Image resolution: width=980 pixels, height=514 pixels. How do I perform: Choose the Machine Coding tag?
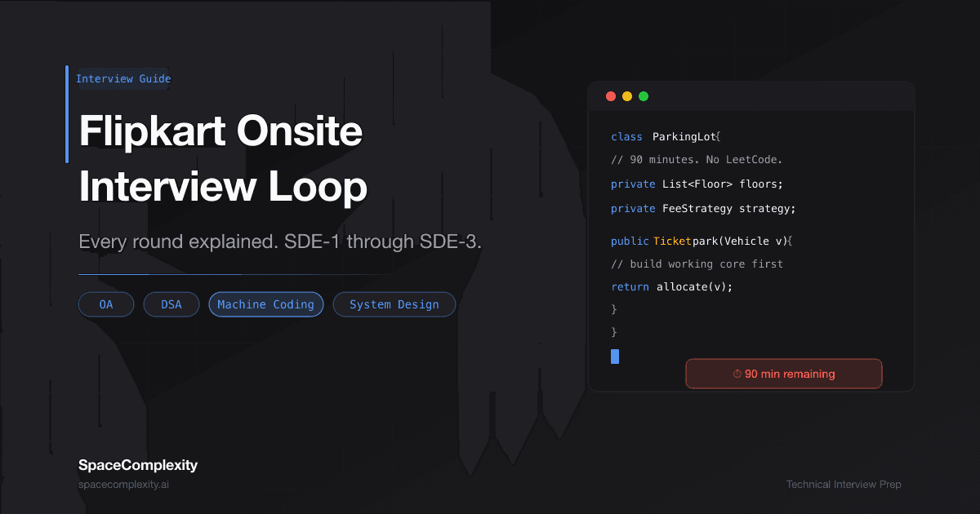(x=266, y=304)
